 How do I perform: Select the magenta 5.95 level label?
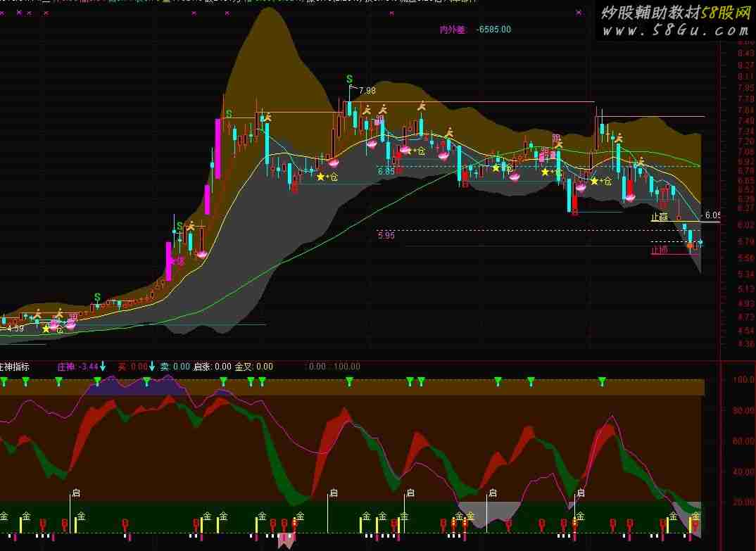click(386, 235)
